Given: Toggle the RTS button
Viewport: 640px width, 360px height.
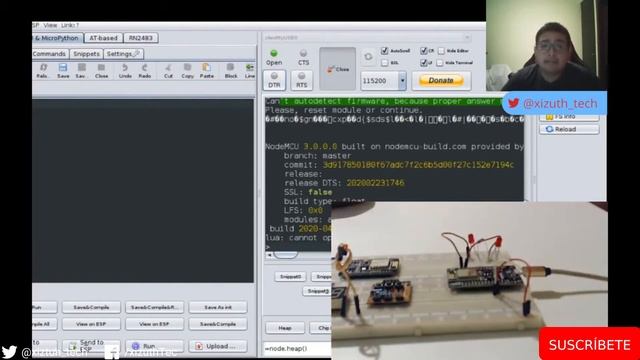Looking at the screenshot, I should (302, 80).
